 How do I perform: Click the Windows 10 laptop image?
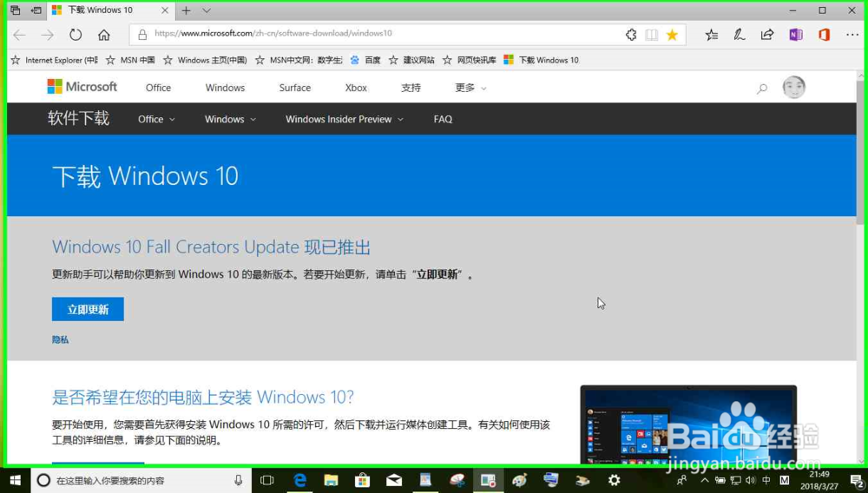tap(688, 425)
